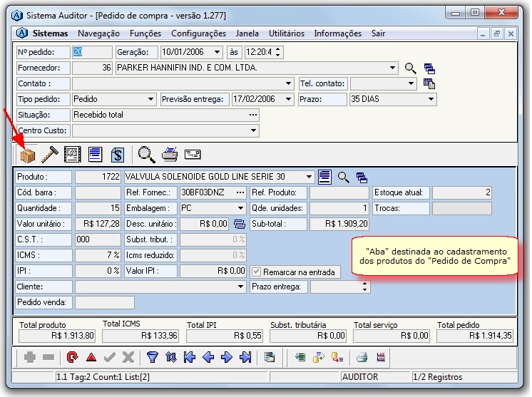
Task: Click the C.S.T. field showing 000
Action: pyautogui.click(x=98, y=239)
